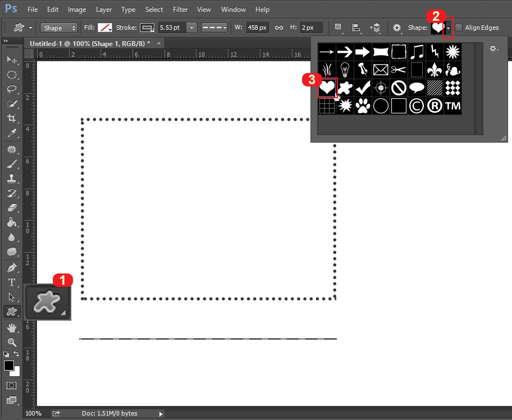Click the shape Height input field
Viewport: 512px width, 420px height.
(311, 28)
